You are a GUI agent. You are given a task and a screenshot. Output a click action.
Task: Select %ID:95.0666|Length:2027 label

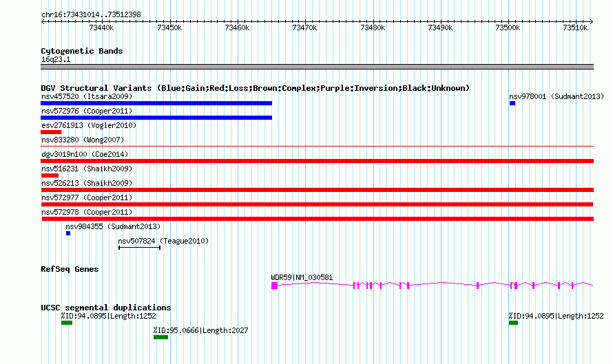200,330
